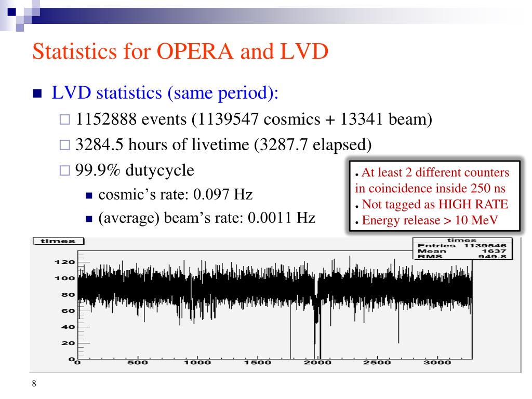Viewport: 532px width, 399px height.
Task: Select the red text 'Not tagged as HIGH RATE'
Action: pyautogui.click(x=435, y=204)
